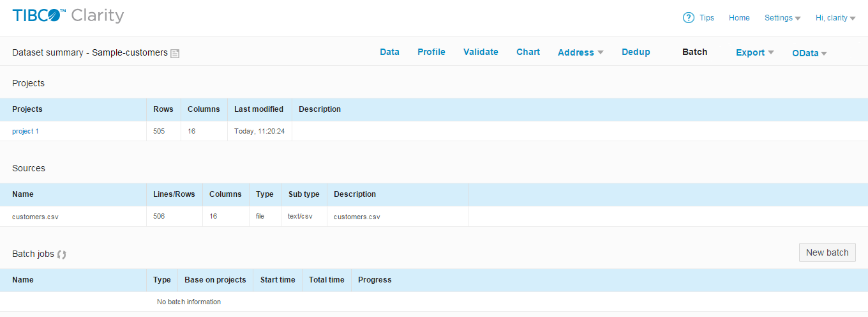868x317 pixels.
Task: Click the Start time column header
Action: [278, 280]
